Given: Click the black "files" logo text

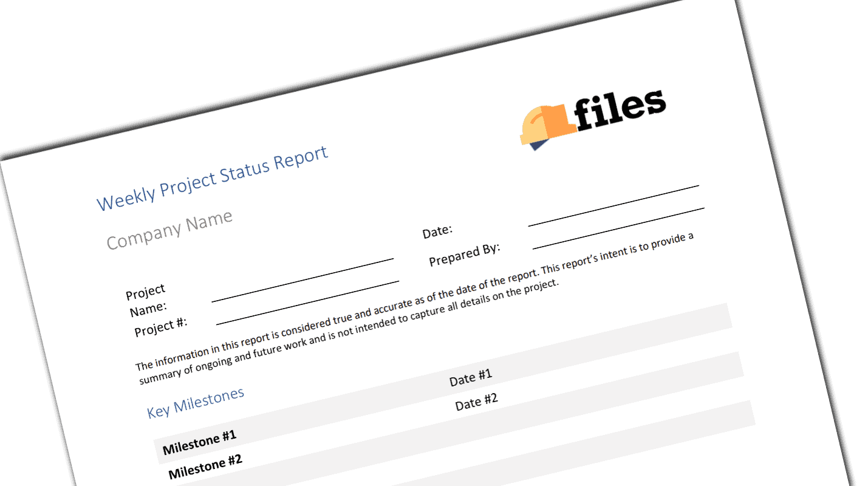Looking at the screenshot, I should (x=620, y=108).
